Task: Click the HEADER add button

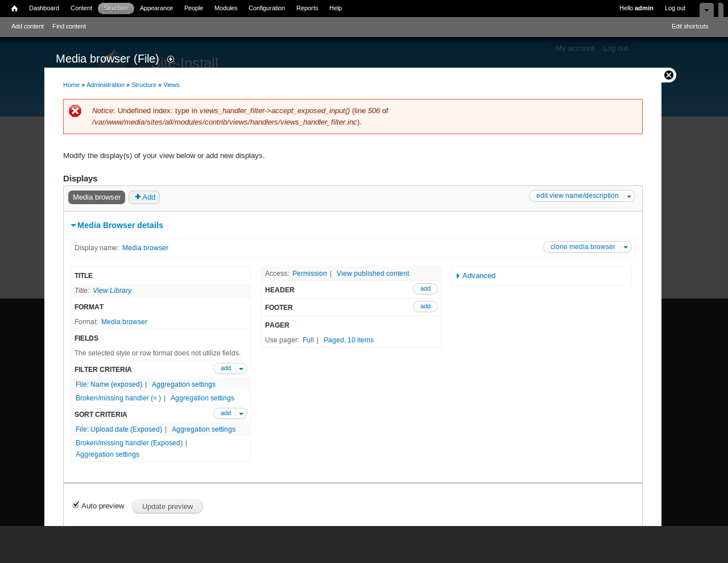Action: 425,289
